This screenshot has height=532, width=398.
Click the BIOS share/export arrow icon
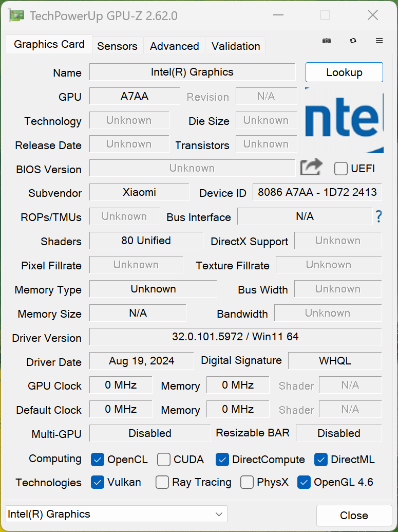(x=311, y=167)
